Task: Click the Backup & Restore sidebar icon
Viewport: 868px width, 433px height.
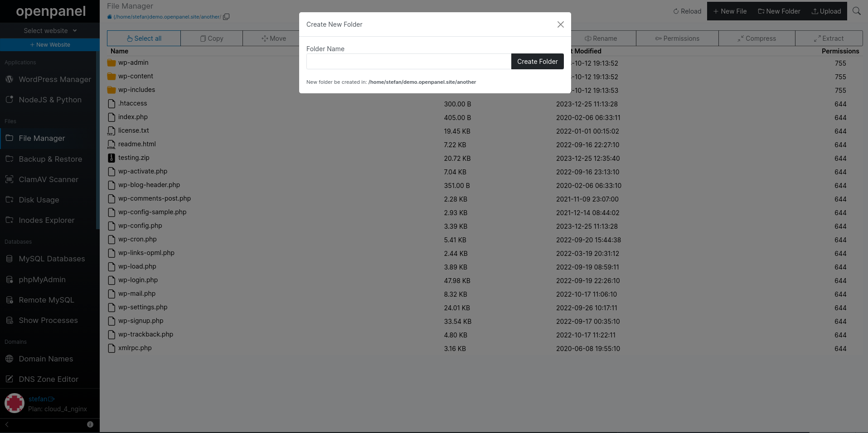Action: 9,159
